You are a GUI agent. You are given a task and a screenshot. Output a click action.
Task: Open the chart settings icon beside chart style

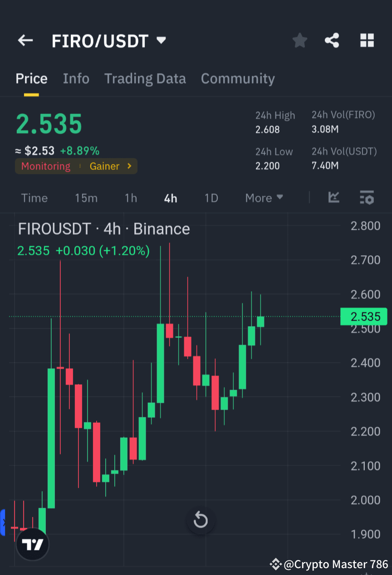coord(367,198)
